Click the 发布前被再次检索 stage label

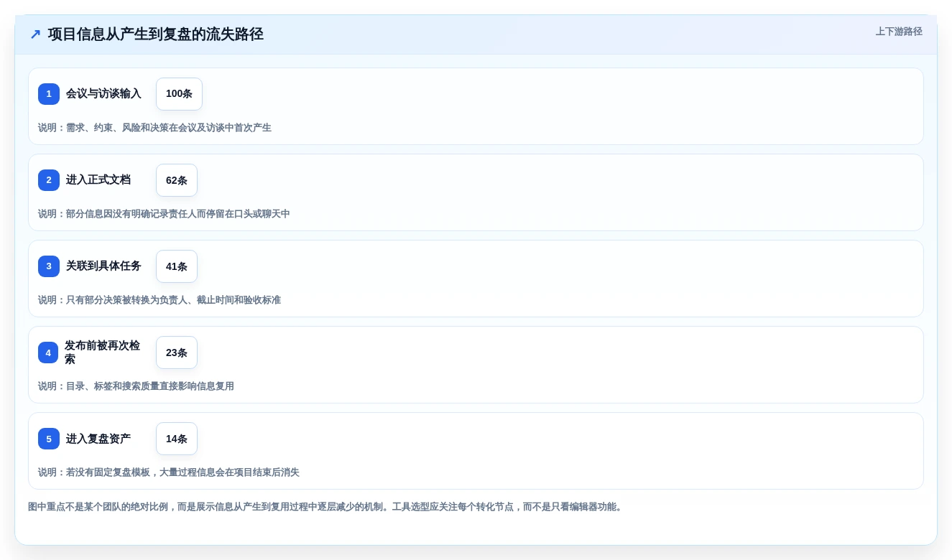point(103,353)
